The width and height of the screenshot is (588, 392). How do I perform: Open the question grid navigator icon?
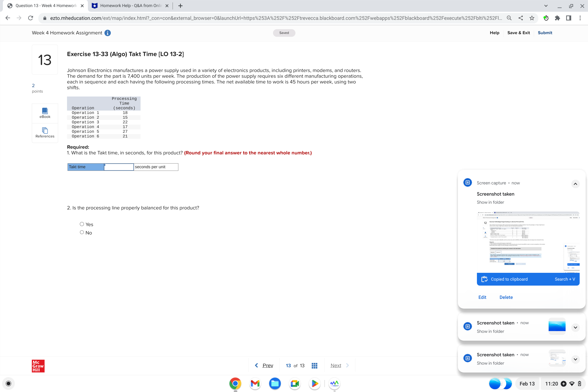(x=314, y=366)
